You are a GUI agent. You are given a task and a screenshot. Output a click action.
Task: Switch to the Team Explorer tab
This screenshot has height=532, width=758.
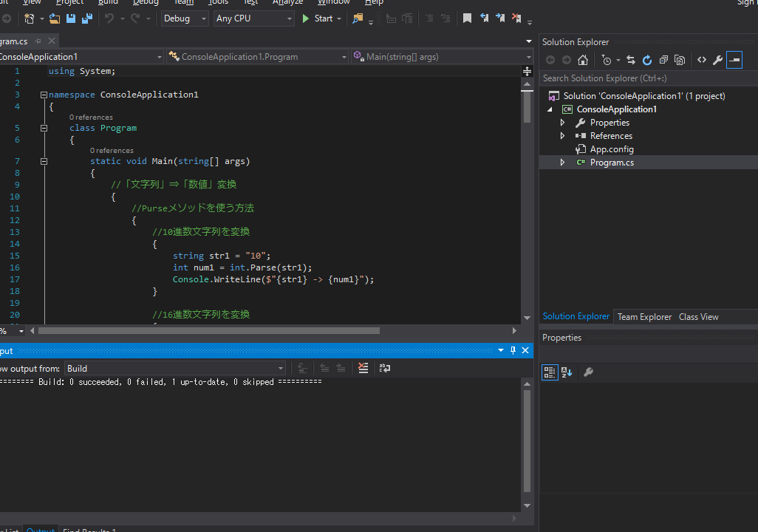pos(643,316)
